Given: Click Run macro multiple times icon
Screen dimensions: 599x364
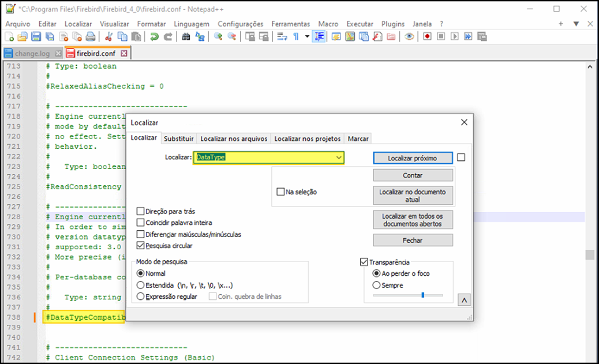Looking at the screenshot, I should (468, 37).
